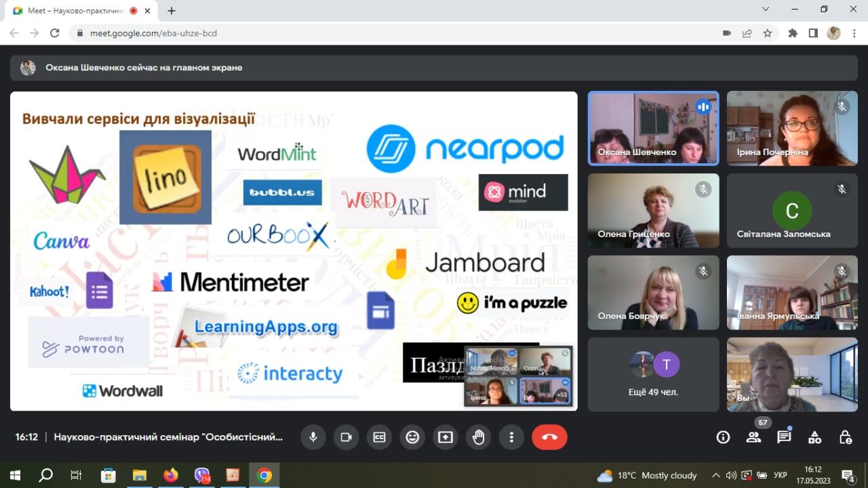This screenshot has height=488, width=868.
Task: Open Viber with 114 unread badge
Action: point(202,475)
